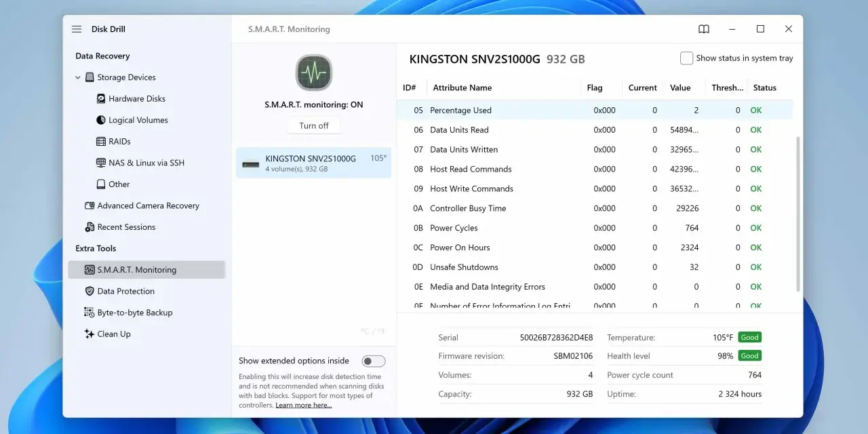Screen dimensions: 868x434
Task: Click the Advanced Camera Recovery icon
Action: tap(90, 205)
